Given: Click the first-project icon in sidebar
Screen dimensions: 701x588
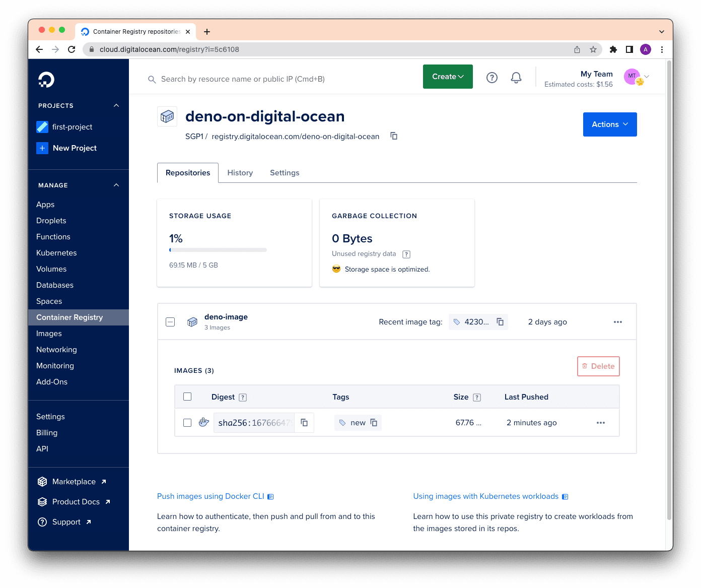Looking at the screenshot, I should pos(42,127).
